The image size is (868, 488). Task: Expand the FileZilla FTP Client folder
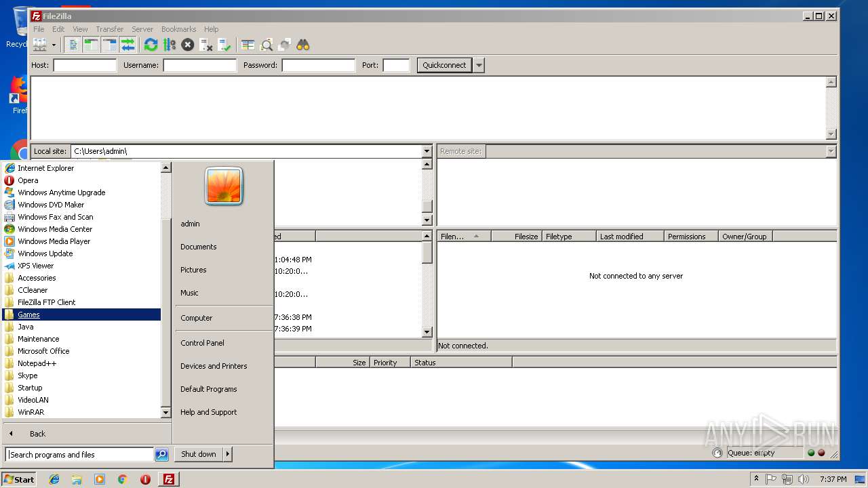point(82,302)
